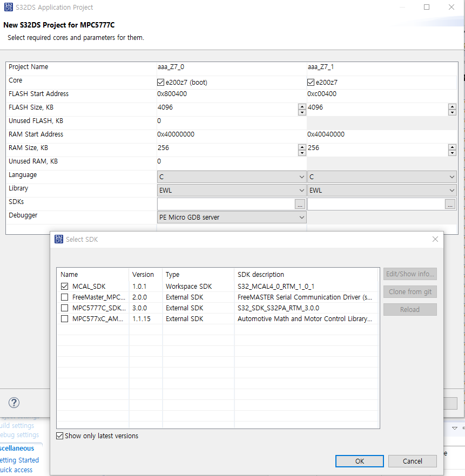Viewport: 465px width, 476px height.
Task: Select the FreeMASTER Serial Communication Driver description
Action: (306, 297)
